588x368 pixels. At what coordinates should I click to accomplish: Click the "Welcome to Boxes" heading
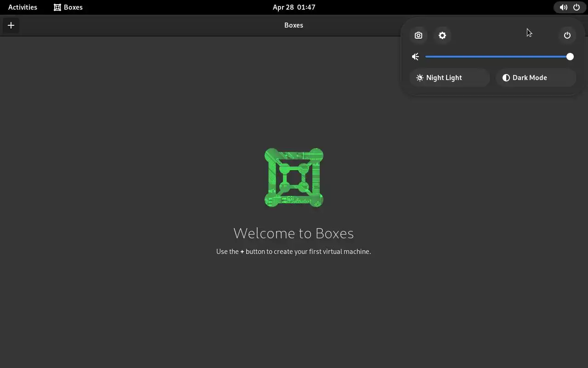[294, 233]
